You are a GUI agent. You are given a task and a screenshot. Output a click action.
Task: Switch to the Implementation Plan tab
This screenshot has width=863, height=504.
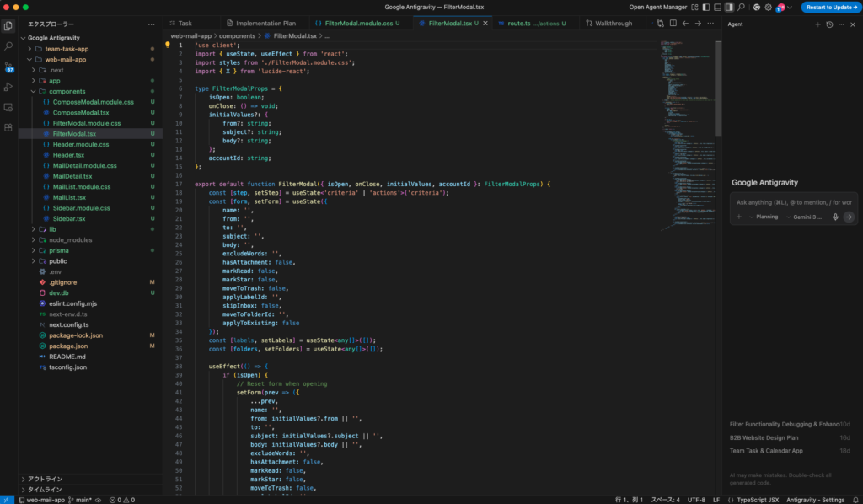(265, 24)
